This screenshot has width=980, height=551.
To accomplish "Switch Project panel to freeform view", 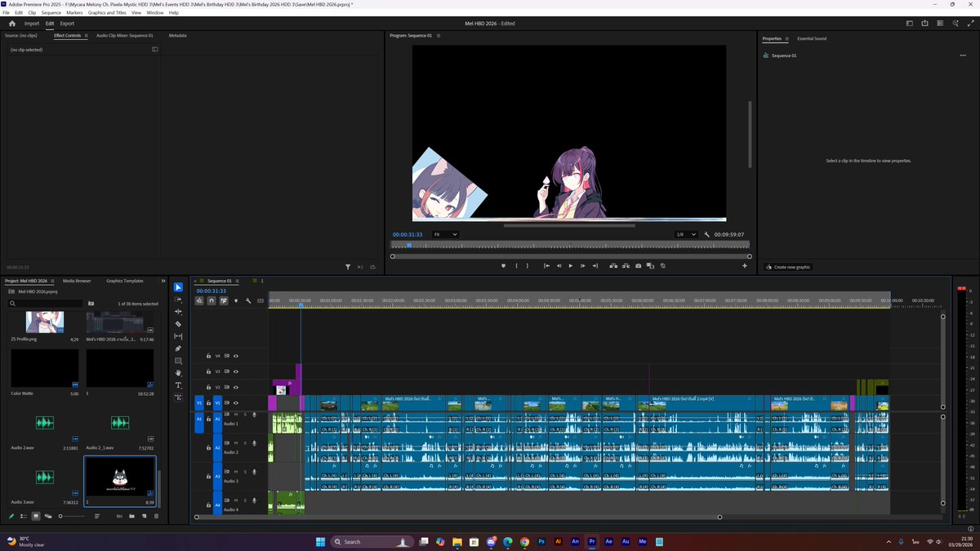I will point(47,516).
